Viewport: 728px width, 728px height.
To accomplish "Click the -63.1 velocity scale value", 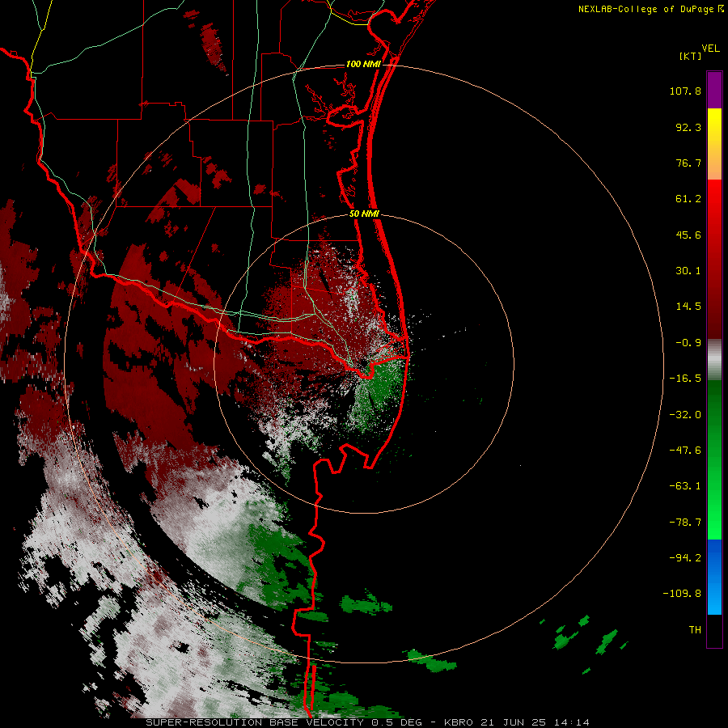I will (685, 486).
